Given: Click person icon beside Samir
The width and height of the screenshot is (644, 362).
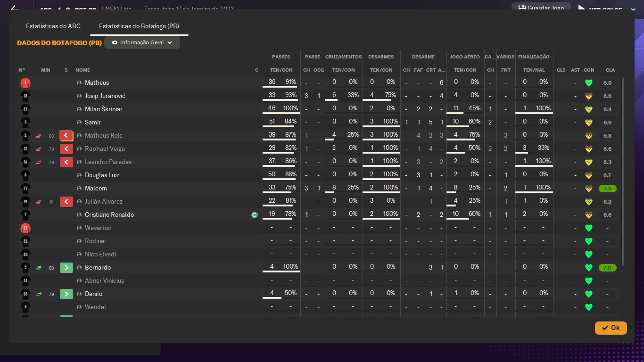Looking at the screenshot, I should tap(79, 123).
